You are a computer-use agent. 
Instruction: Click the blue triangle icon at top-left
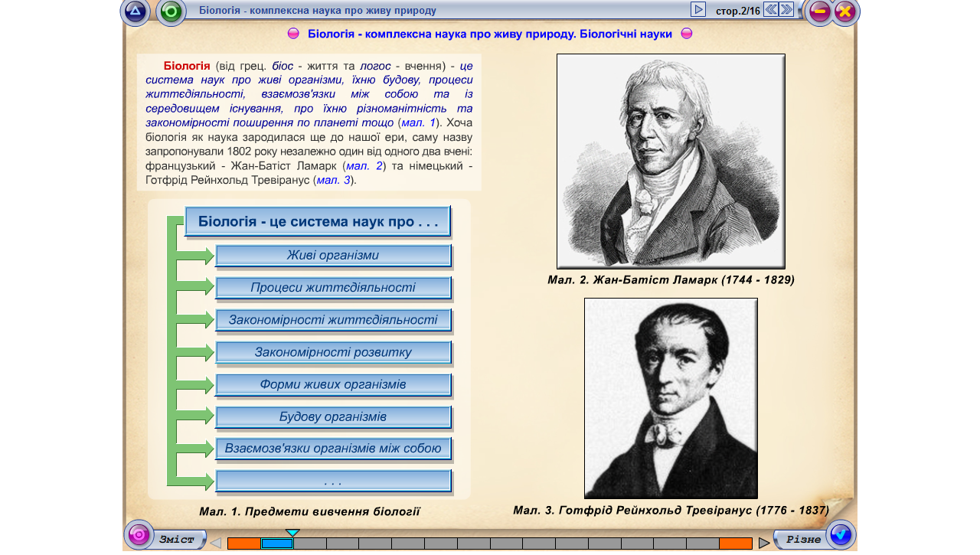coord(136,11)
